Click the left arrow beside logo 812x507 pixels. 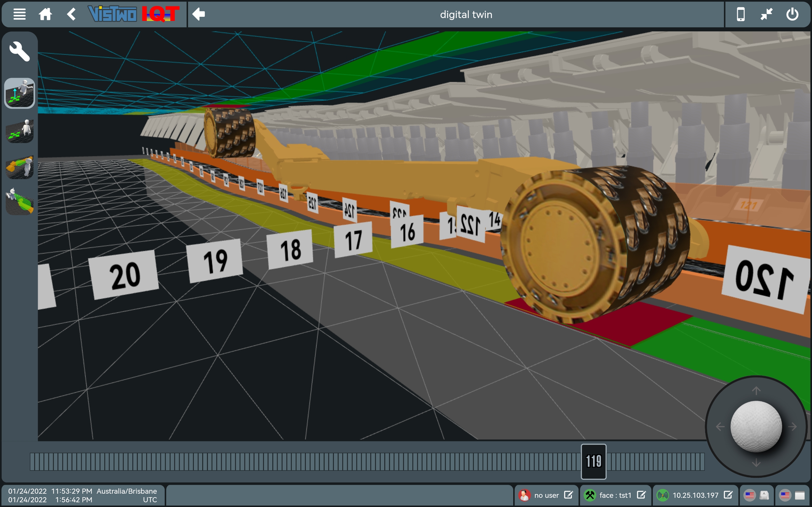click(x=199, y=14)
